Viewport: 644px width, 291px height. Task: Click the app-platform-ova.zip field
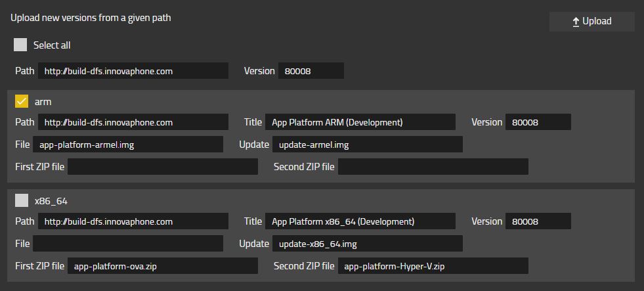pyautogui.click(x=163, y=266)
